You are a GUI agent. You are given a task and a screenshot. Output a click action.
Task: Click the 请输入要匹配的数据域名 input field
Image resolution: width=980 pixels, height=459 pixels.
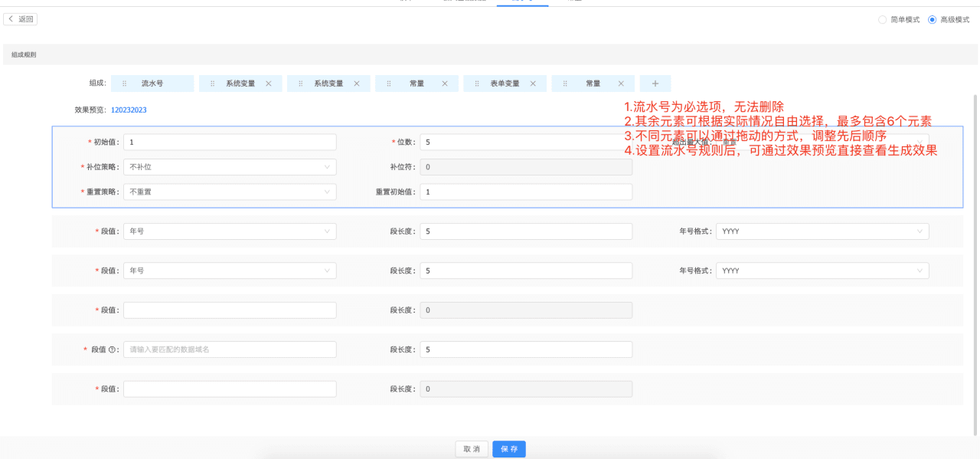click(x=230, y=349)
